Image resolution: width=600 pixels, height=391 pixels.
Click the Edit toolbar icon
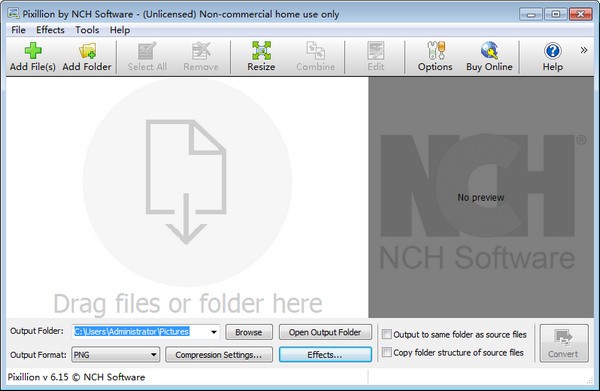coord(375,57)
